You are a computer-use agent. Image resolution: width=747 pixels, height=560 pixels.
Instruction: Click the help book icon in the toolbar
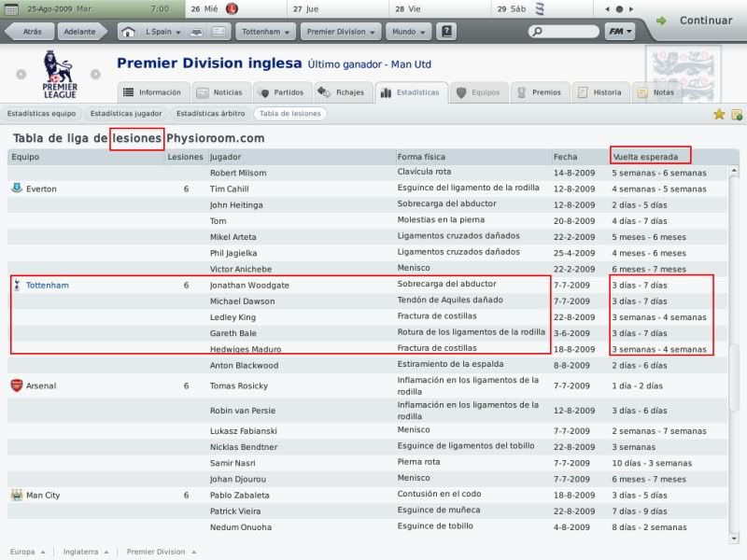tap(446, 32)
